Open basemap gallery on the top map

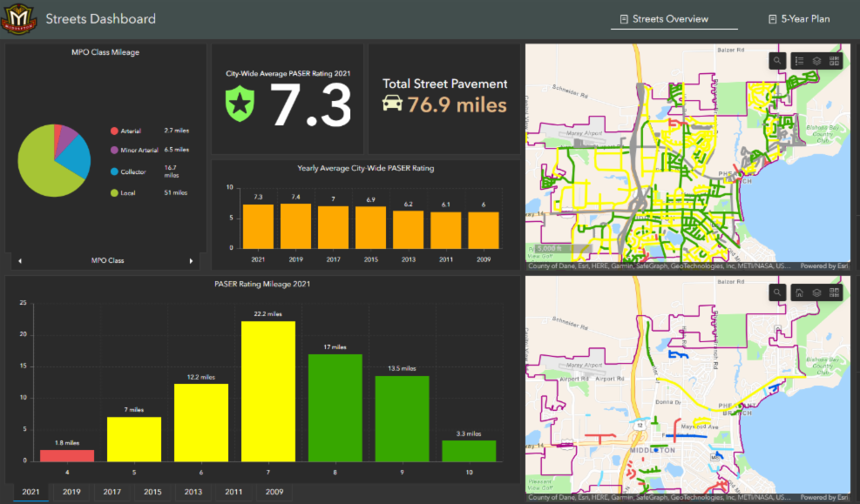click(x=835, y=61)
